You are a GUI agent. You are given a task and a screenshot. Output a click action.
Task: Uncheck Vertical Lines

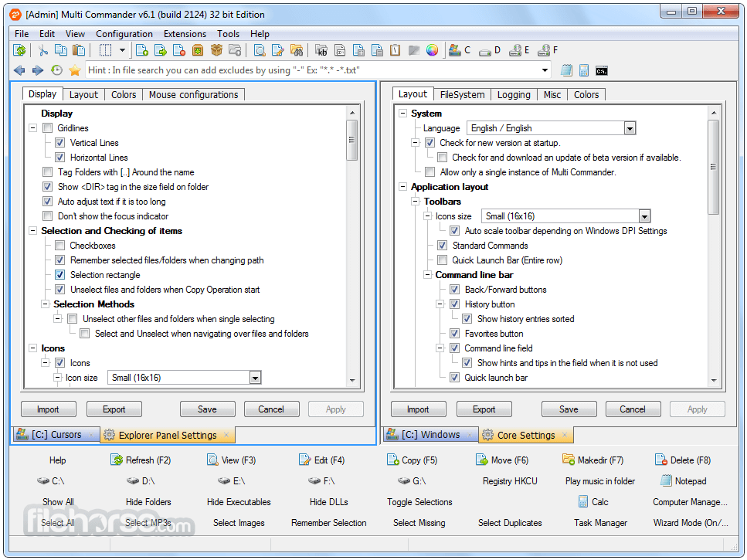click(x=59, y=143)
